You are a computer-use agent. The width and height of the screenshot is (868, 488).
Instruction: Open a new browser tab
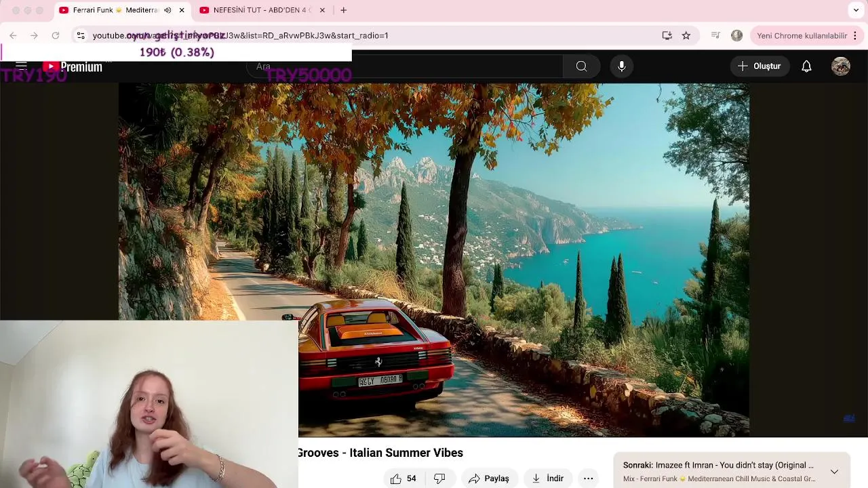[344, 10]
